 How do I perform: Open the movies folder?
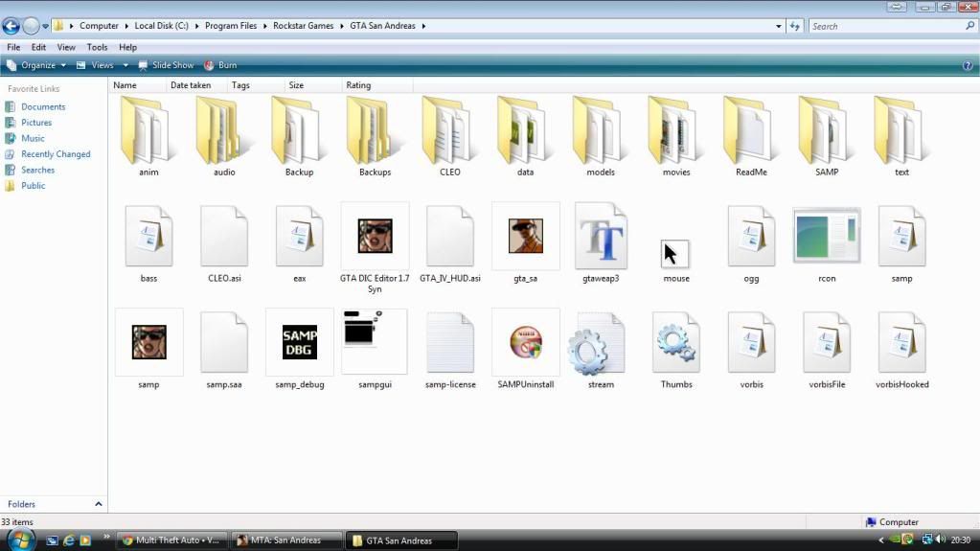pos(676,136)
